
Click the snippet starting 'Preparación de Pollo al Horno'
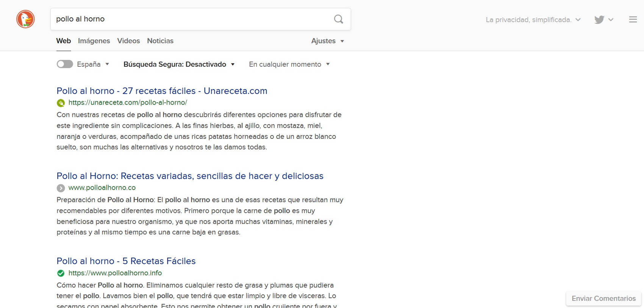(200, 216)
